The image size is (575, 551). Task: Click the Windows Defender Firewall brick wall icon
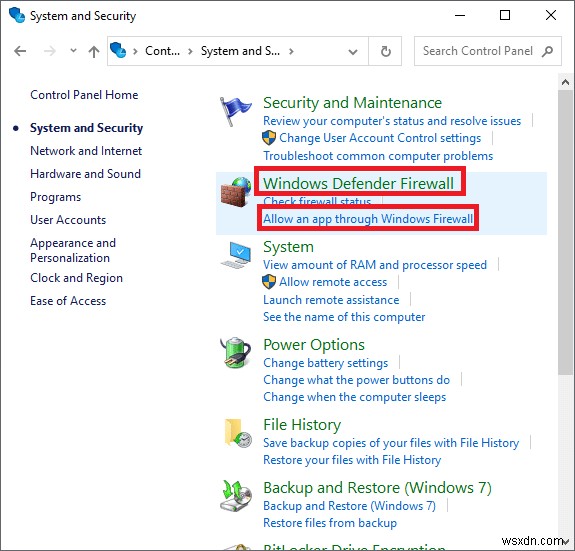click(236, 192)
